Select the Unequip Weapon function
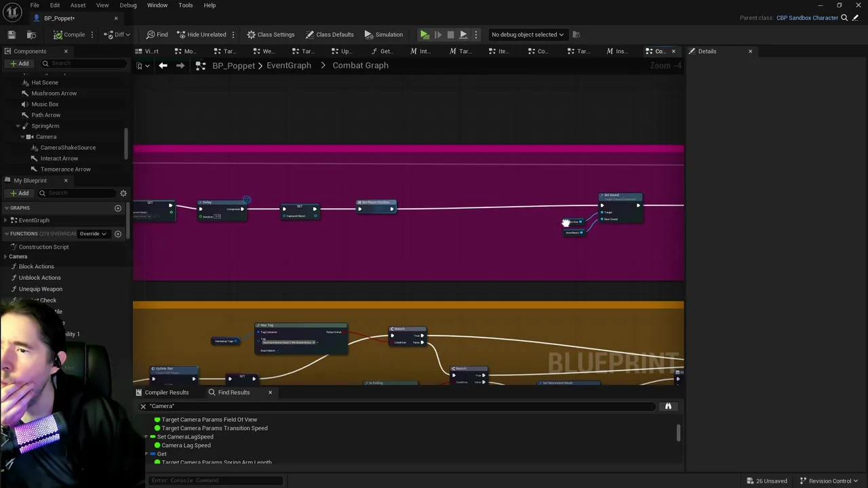868x488 pixels. click(x=40, y=289)
